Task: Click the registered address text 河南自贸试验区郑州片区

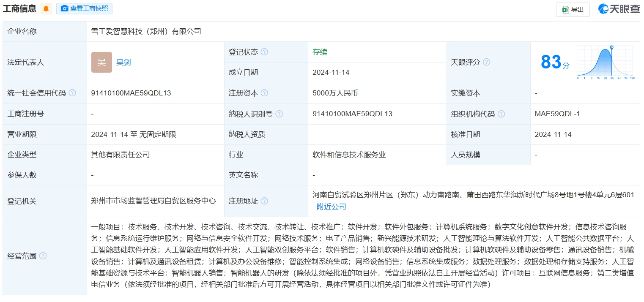Action: [474, 195]
